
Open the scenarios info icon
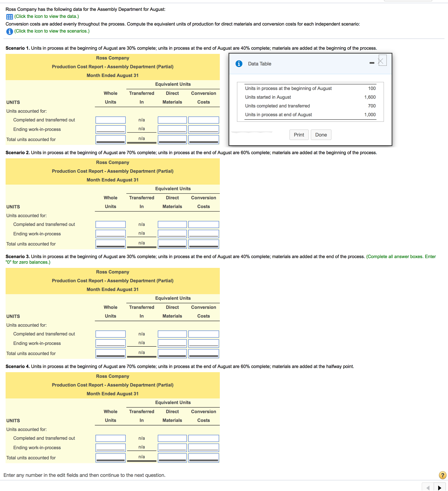(x=9, y=31)
